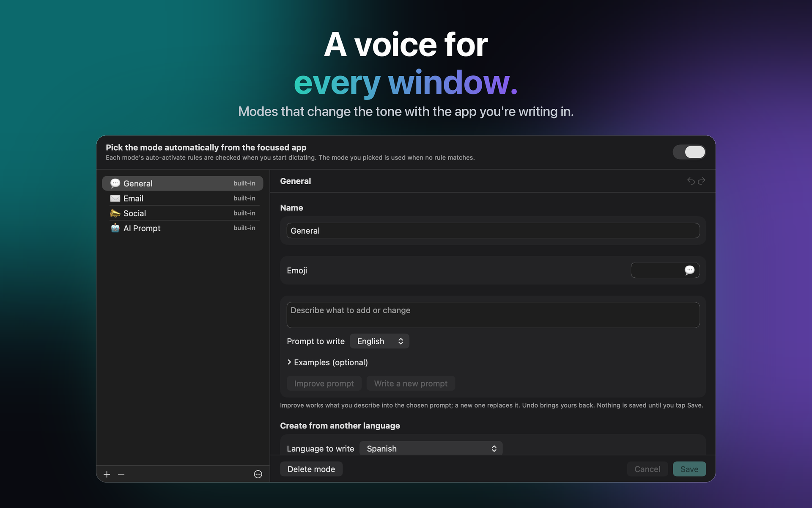The height and width of the screenshot is (508, 812).
Task: Click the Delete mode button
Action: point(311,469)
